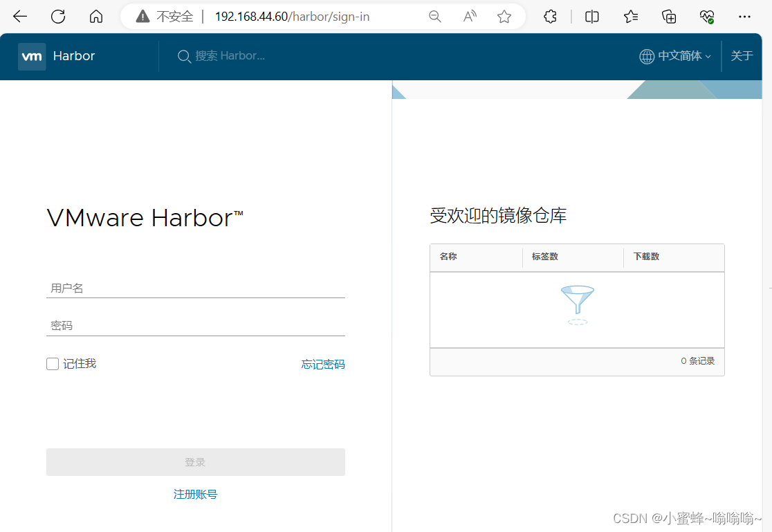Open the zoom-out magnifier in address bar
772x532 pixels.
point(434,17)
